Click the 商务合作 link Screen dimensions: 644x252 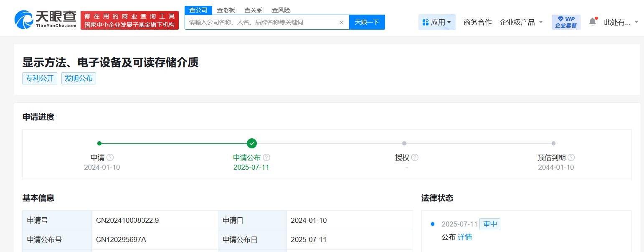coord(477,22)
